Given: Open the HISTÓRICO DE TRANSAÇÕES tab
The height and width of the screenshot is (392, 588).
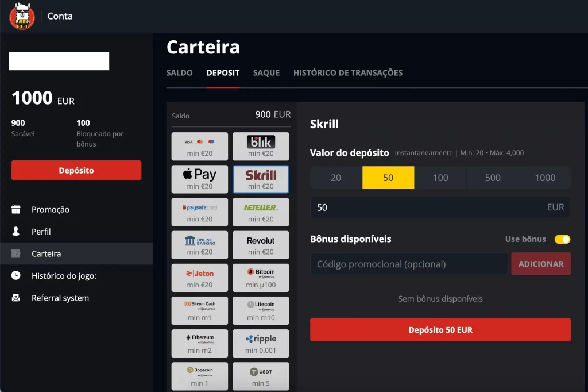Looking at the screenshot, I should pyautogui.click(x=347, y=73).
